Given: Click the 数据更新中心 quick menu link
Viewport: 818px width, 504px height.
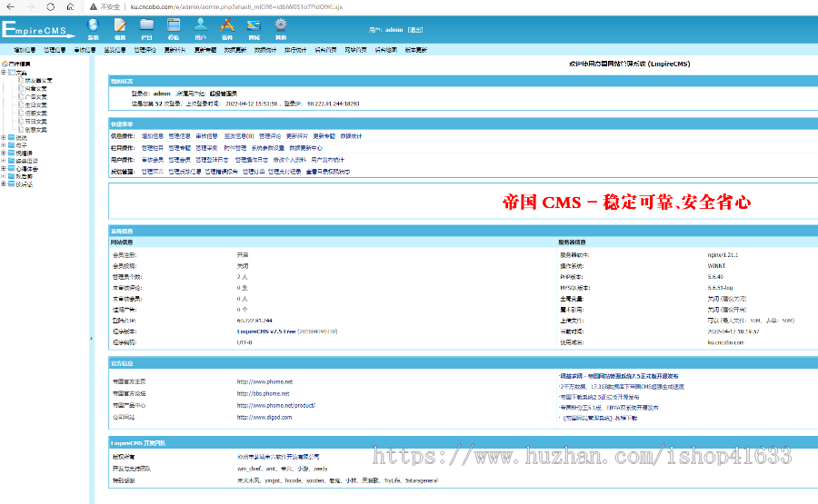Looking at the screenshot, I should click(x=305, y=148).
